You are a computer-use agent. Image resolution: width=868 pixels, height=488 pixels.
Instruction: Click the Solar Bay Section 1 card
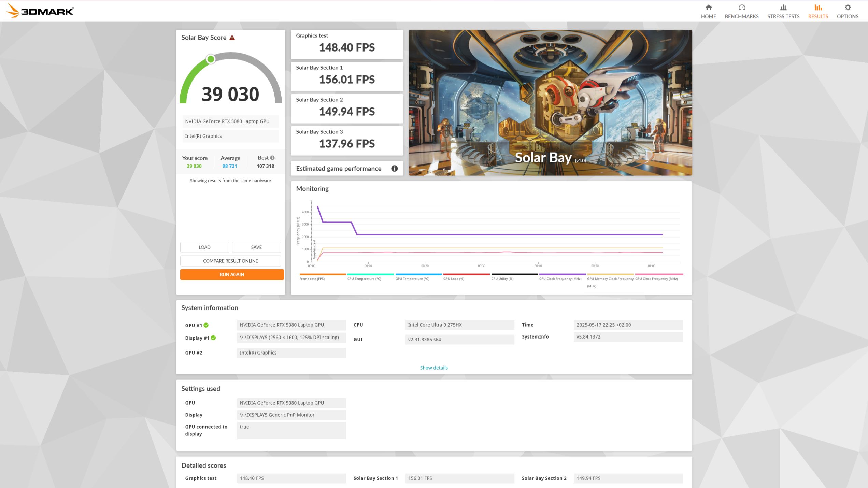347,76
